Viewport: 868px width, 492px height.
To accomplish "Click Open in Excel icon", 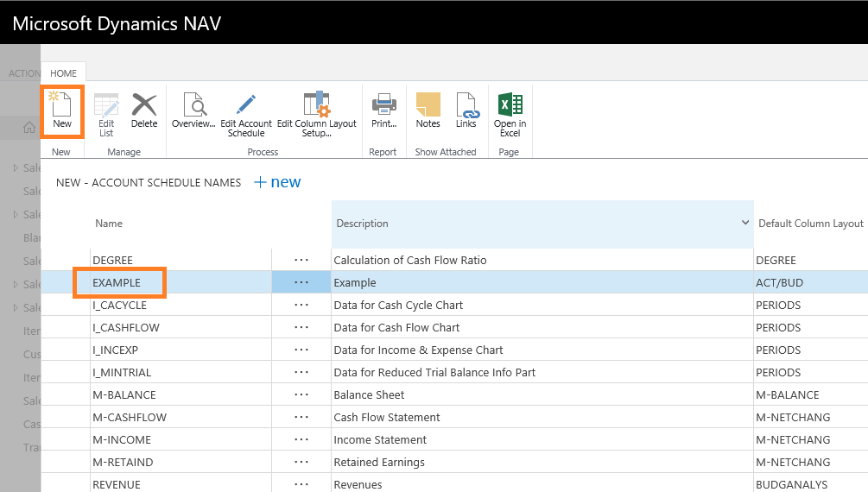I will tap(510, 104).
